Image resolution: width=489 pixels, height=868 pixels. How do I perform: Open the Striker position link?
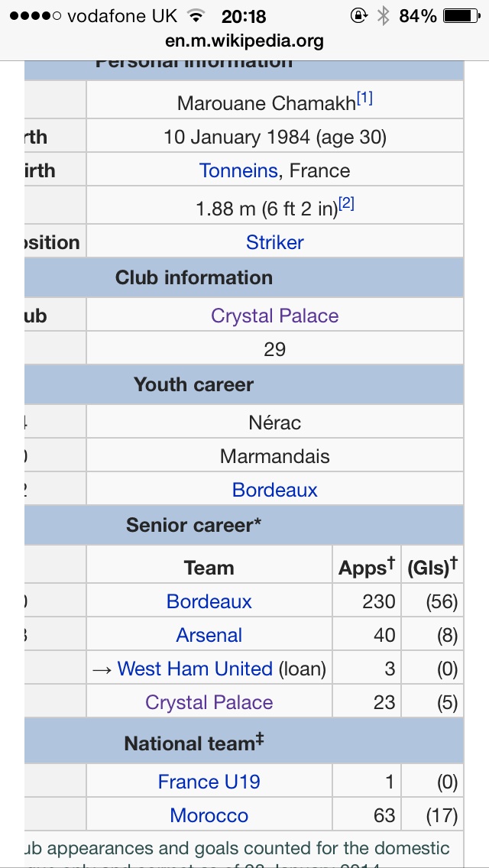click(274, 242)
